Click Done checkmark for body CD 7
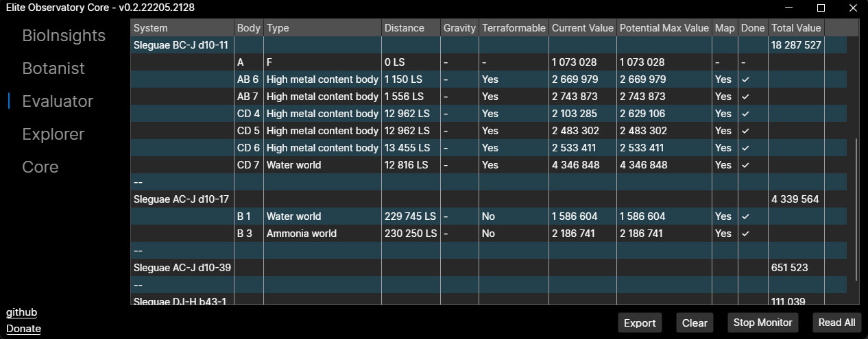The height and width of the screenshot is (339, 868). tap(745, 165)
